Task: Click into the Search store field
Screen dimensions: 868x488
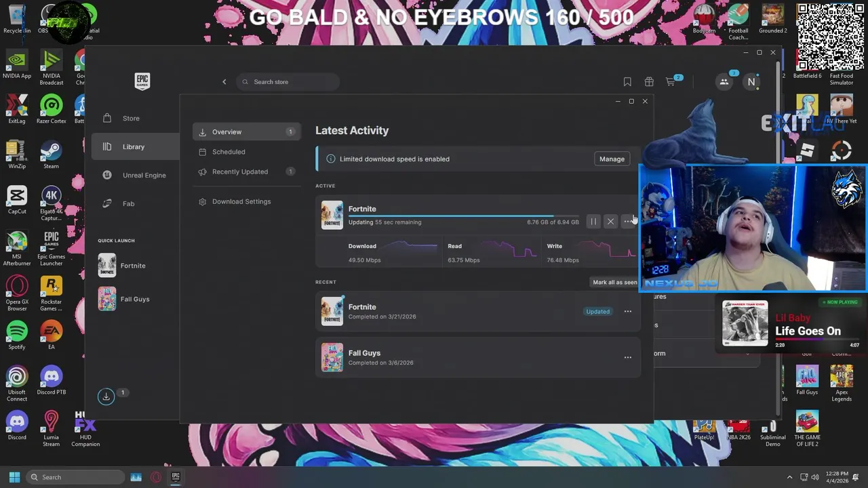Action: [x=288, y=82]
